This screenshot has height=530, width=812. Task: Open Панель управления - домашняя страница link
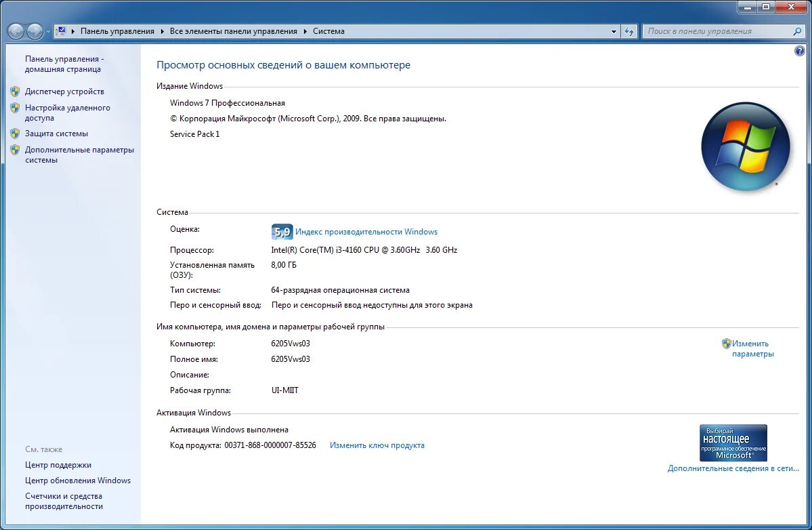(x=64, y=64)
